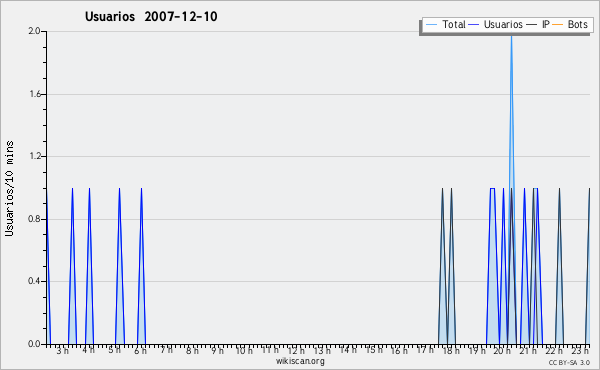Click the CC BY-SA 3.0 license text
The height and width of the screenshot is (370, 600).
pos(569,362)
